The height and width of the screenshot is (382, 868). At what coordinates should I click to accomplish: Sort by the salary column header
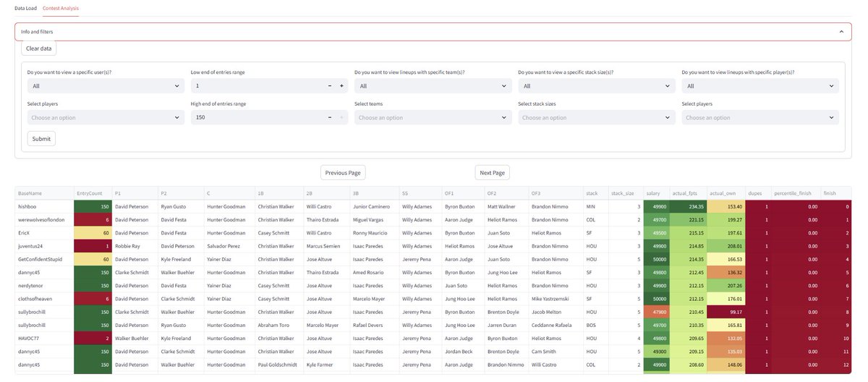658,193
